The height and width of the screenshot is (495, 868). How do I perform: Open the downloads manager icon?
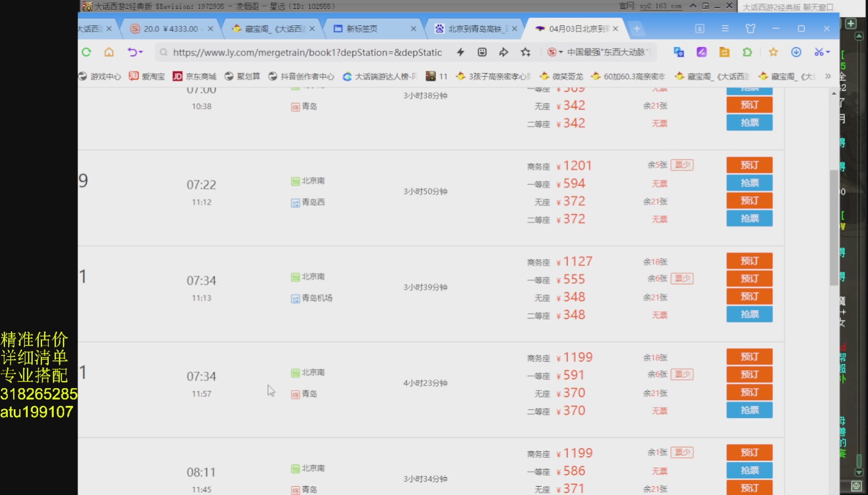coord(796,52)
